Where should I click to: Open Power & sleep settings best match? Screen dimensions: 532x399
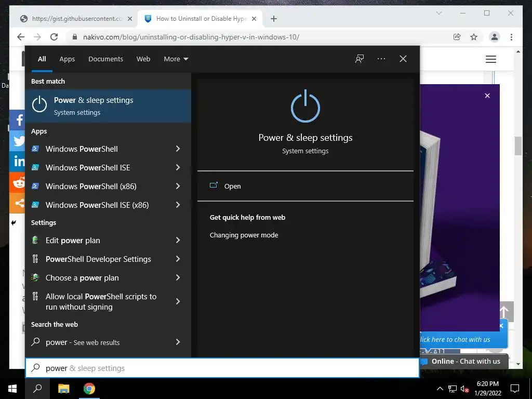pyautogui.click(x=108, y=106)
